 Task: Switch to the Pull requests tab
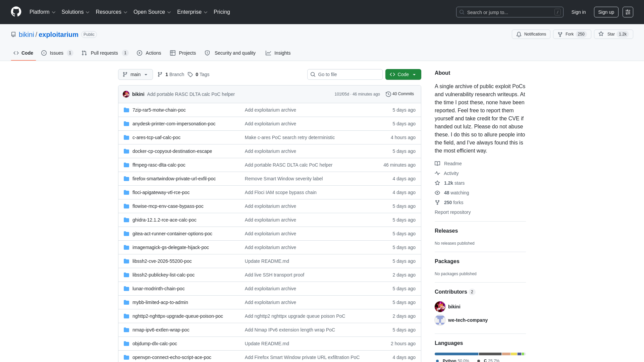pos(105,53)
